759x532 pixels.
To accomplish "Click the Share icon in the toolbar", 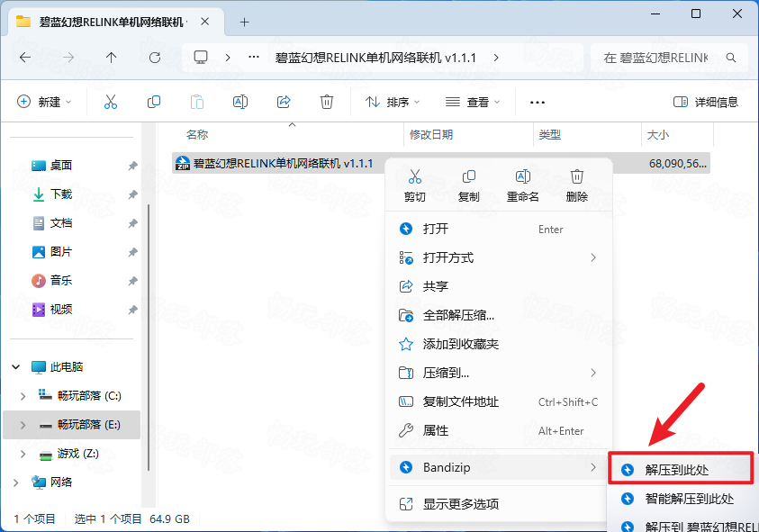I will 284,102.
